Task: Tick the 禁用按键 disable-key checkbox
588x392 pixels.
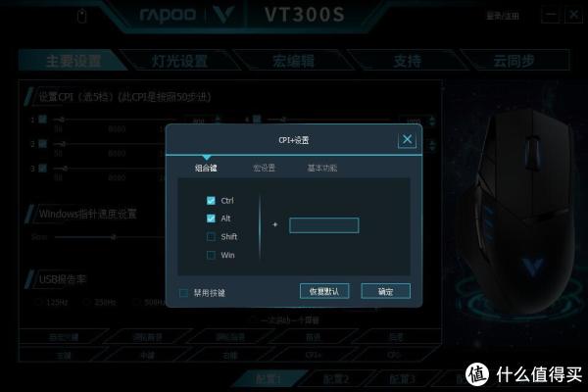Action: (183, 293)
